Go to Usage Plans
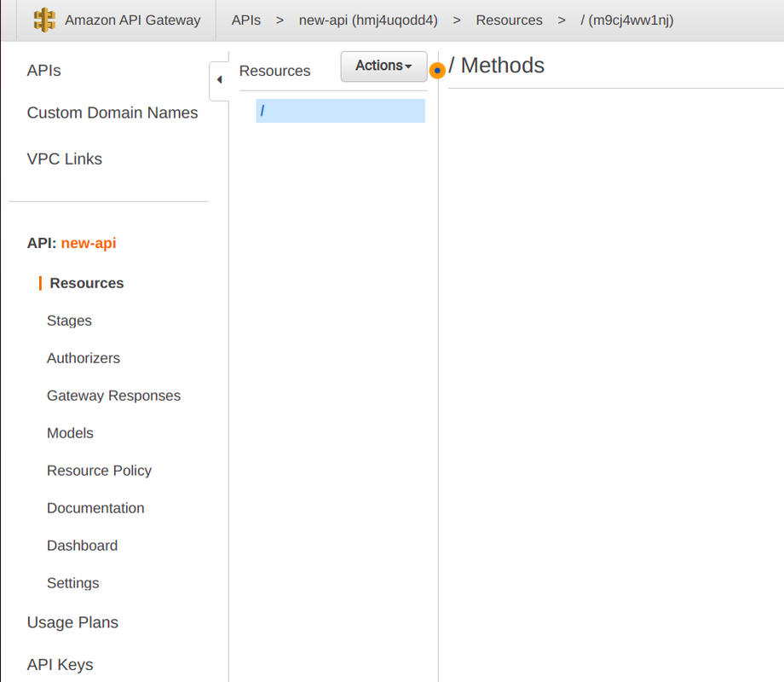The image size is (784, 682). (72, 622)
